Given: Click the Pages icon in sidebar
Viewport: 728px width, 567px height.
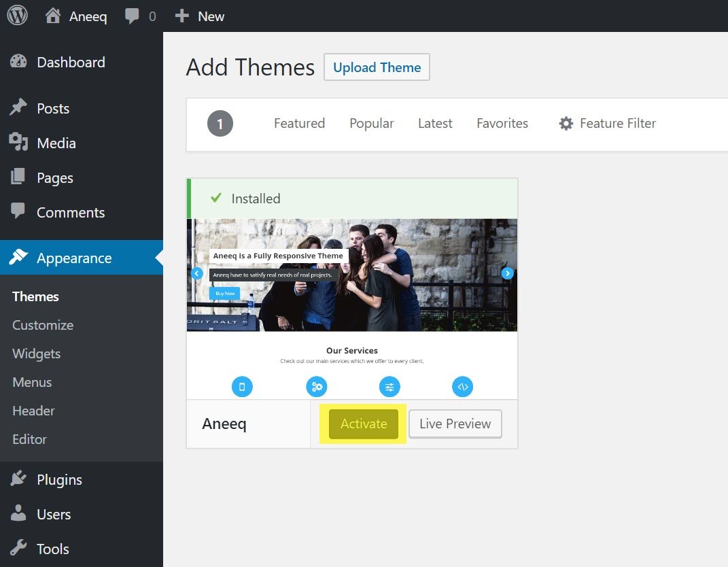Looking at the screenshot, I should tap(18, 177).
